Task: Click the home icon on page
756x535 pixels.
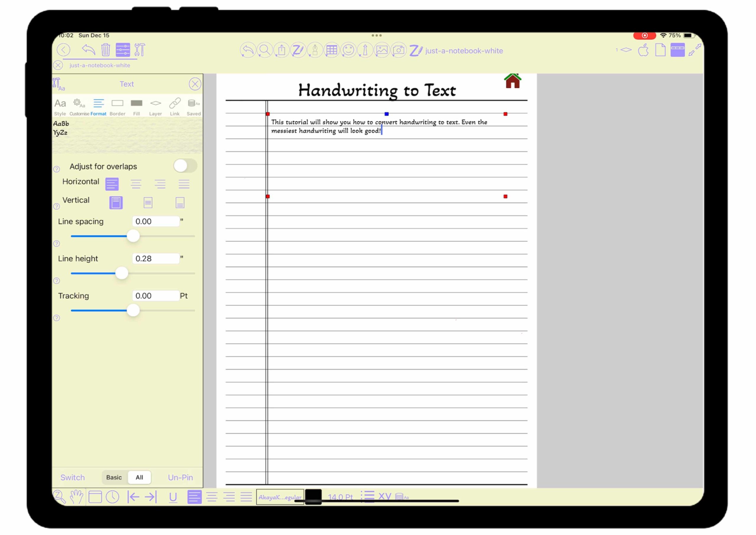Action: [x=512, y=81]
